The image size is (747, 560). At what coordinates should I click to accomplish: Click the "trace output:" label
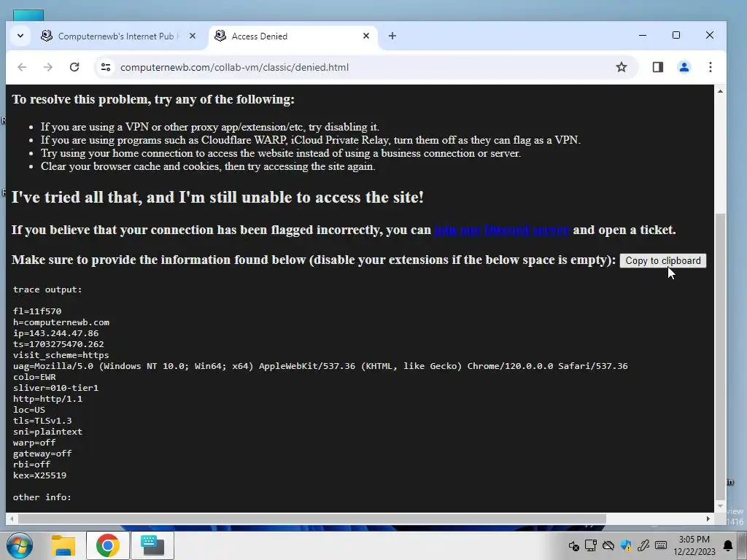point(47,289)
